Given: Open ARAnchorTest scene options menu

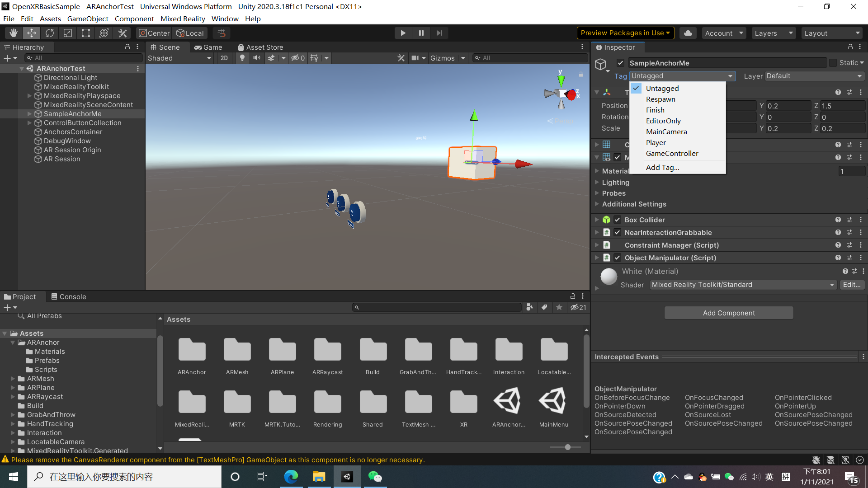Looking at the screenshot, I should (138, 69).
